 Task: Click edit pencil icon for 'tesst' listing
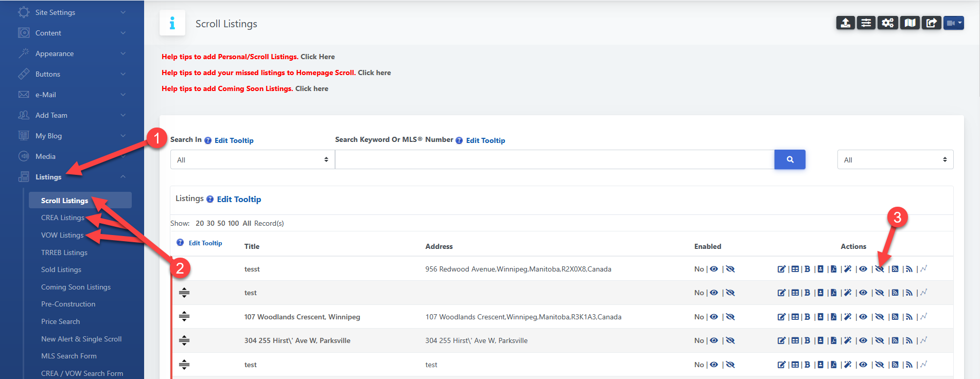(x=781, y=269)
